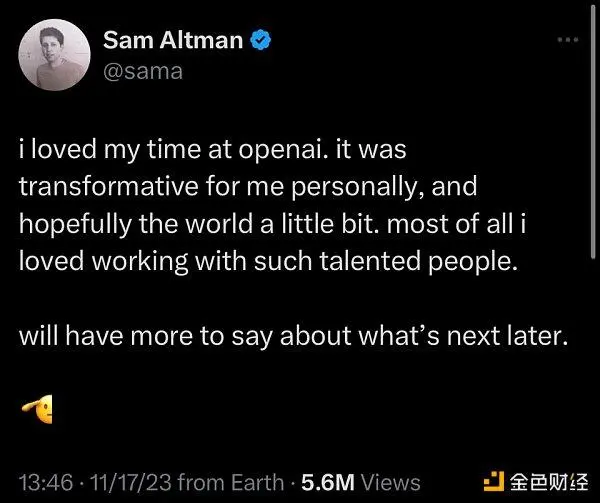Click the word "transformative" in the tweet
The image size is (600, 503).
tap(109, 186)
